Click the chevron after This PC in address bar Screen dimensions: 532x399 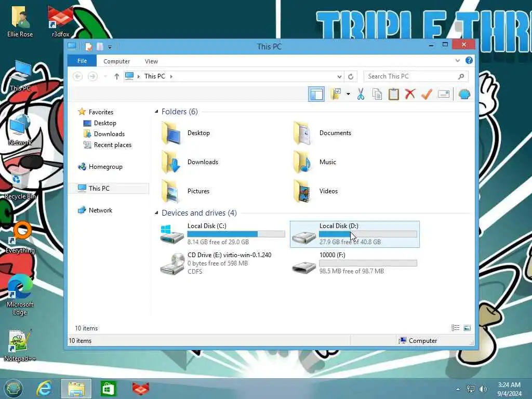171,77
